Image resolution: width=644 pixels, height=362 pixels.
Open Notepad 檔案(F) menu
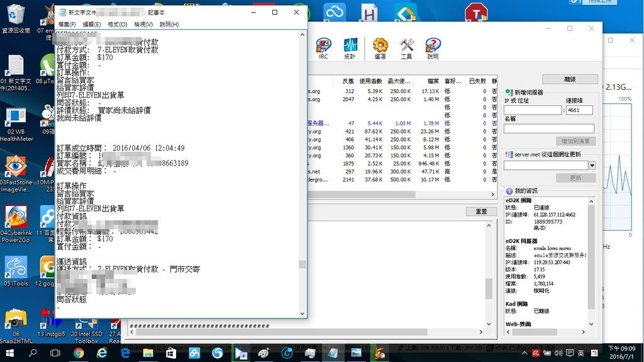(67, 25)
